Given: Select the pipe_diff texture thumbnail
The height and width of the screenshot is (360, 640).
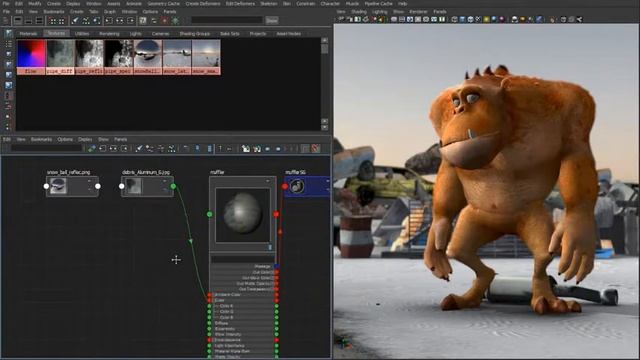Looking at the screenshot, I should tap(60, 57).
